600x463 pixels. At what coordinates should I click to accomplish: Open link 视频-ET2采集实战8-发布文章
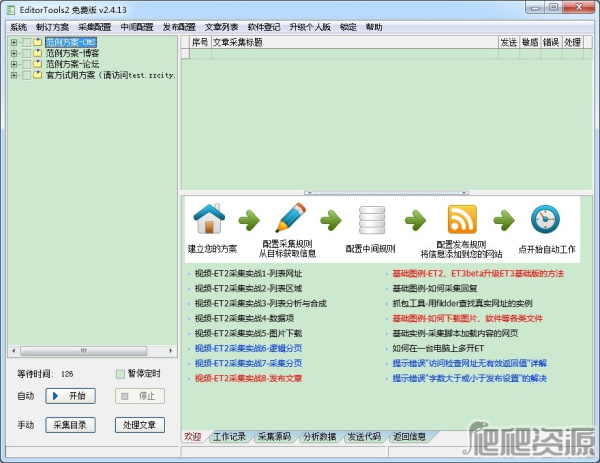click(248, 378)
